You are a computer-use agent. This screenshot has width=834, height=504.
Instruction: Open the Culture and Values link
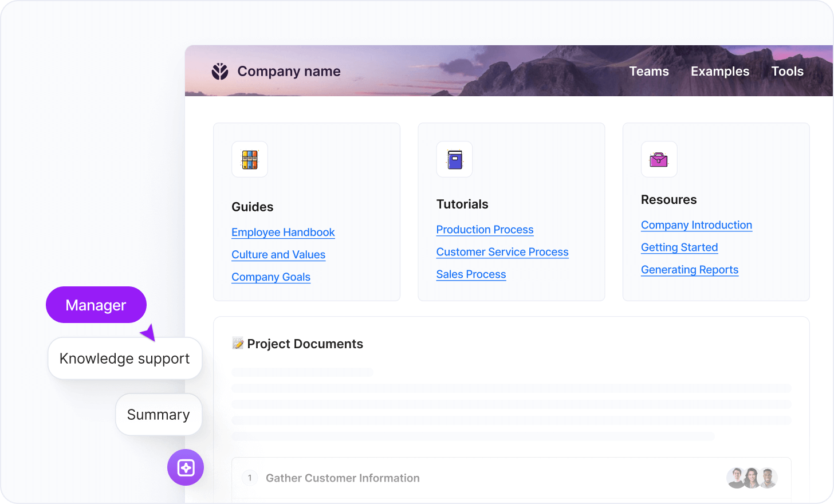(278, 255)
